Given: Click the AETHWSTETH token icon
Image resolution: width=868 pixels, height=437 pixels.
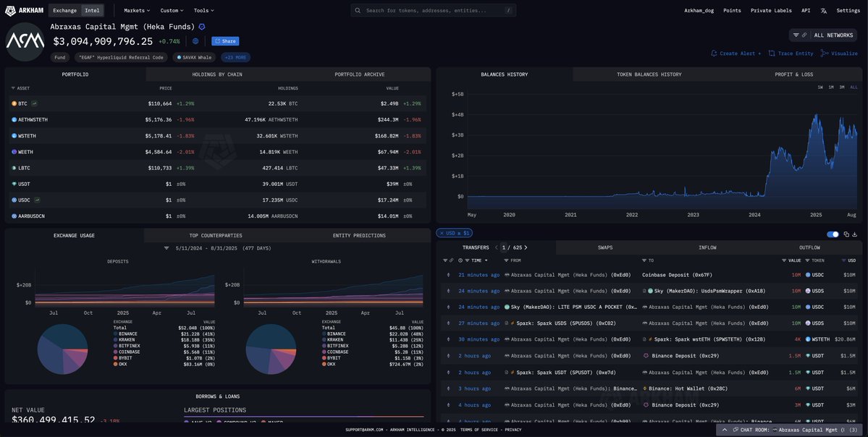Looking at the screenshot, I should tap(14, 119).
